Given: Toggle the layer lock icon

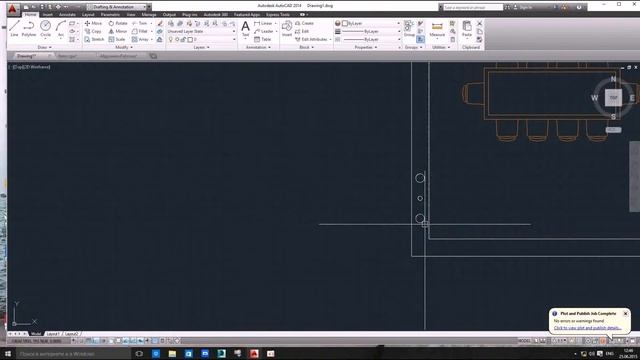Looking at the screenshot, I should pyautogui.click(x=184, y=40).
